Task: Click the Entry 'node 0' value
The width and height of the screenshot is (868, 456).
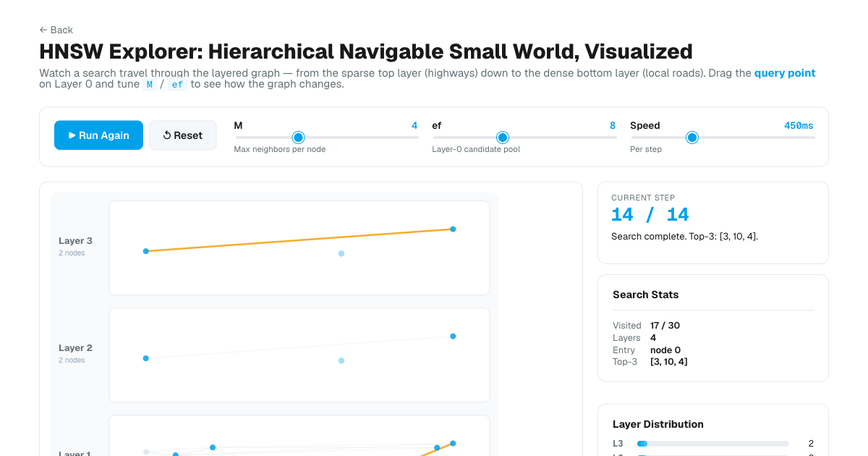Action: coord(665,350)
